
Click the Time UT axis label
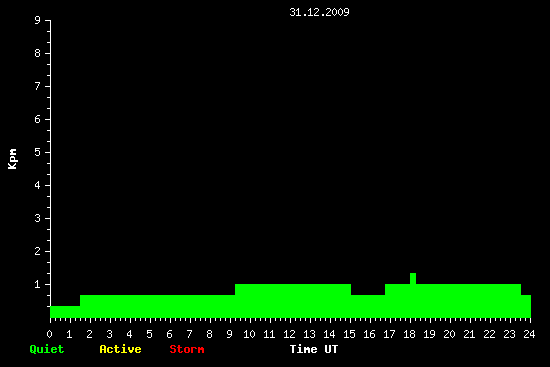click(x=314, y=349)
